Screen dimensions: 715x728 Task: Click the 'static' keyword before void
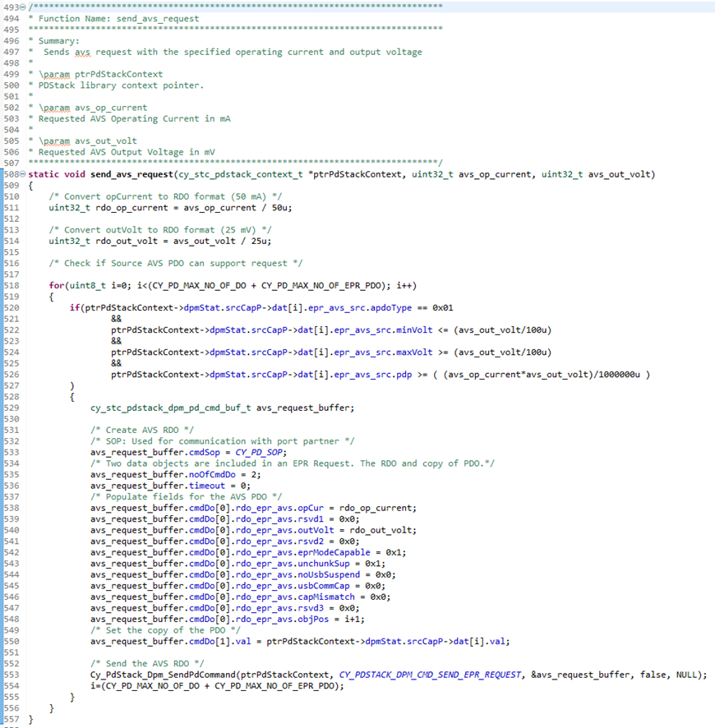pos(44,174)
